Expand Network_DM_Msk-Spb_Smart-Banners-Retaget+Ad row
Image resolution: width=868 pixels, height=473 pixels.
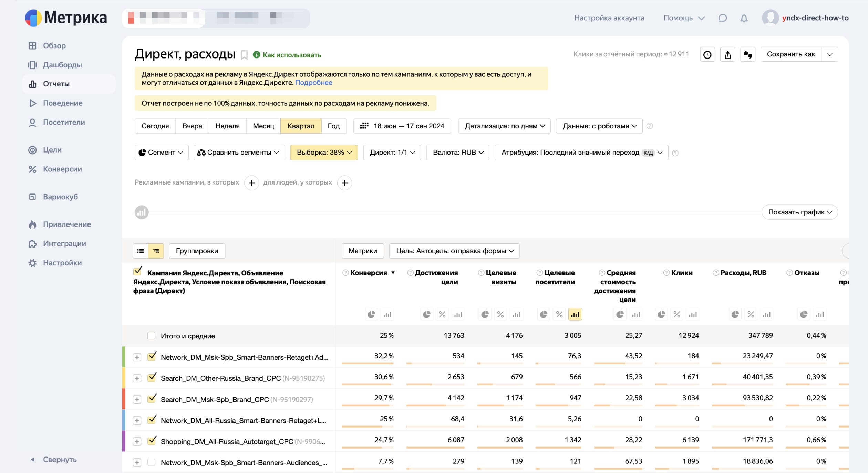point(137,357)
